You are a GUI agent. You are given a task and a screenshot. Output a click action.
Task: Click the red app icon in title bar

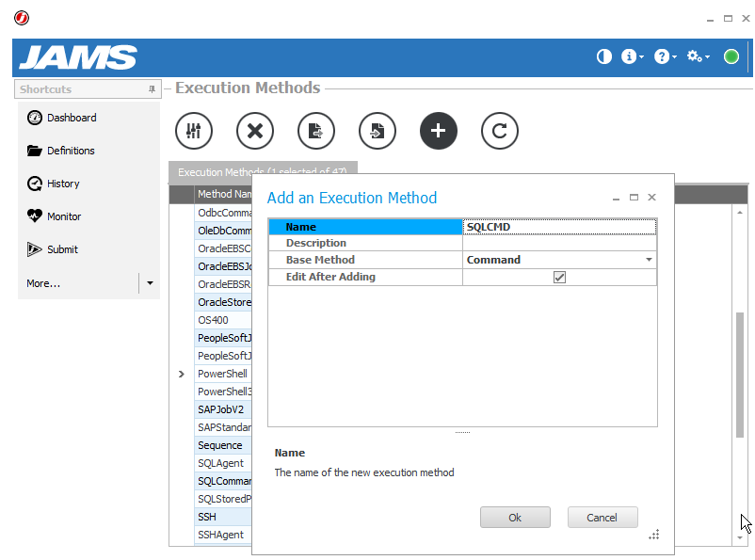pos(22,18)
